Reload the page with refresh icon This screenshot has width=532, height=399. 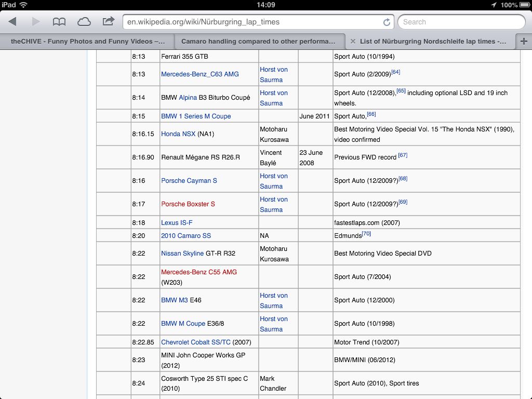387,22
